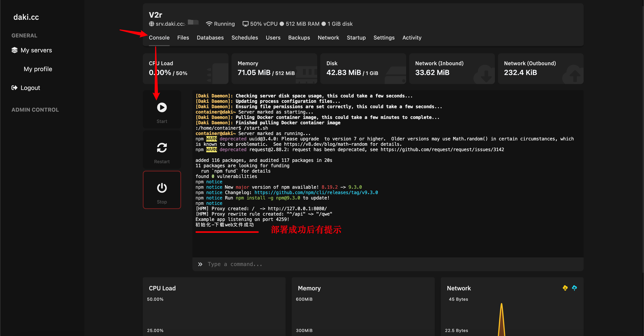Switch to the Schedules tab

coord(245,38)
